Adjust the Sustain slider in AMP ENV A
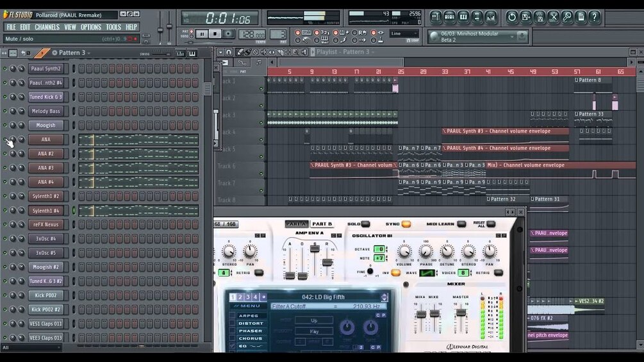Screen dimensions: 644x362 [315, 249]
